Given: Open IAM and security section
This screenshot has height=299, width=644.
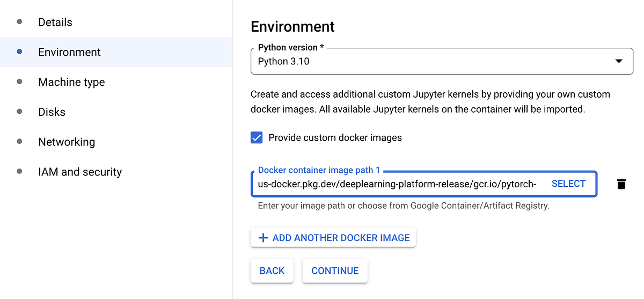Looking at the screenshot, I should coord(80,172).
